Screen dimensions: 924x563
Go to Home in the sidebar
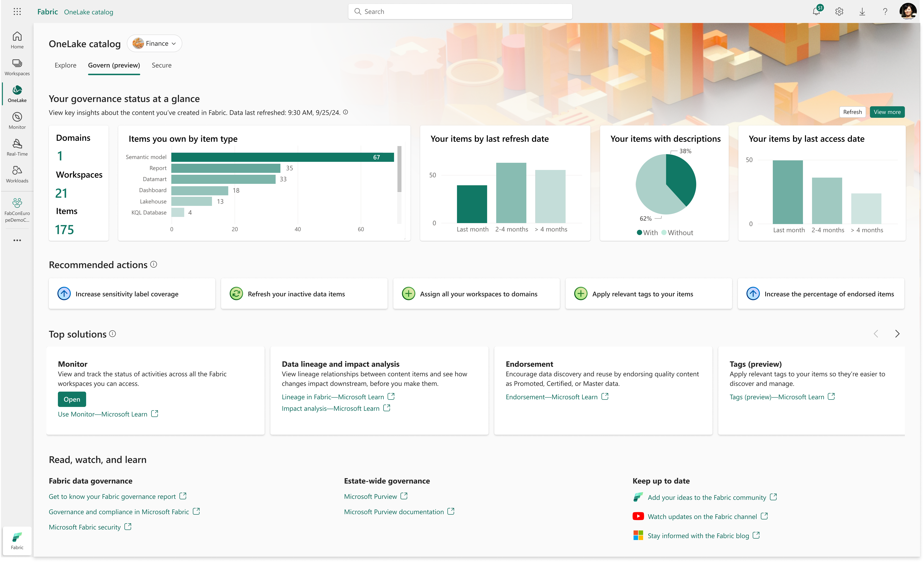[x=17, y=40]
